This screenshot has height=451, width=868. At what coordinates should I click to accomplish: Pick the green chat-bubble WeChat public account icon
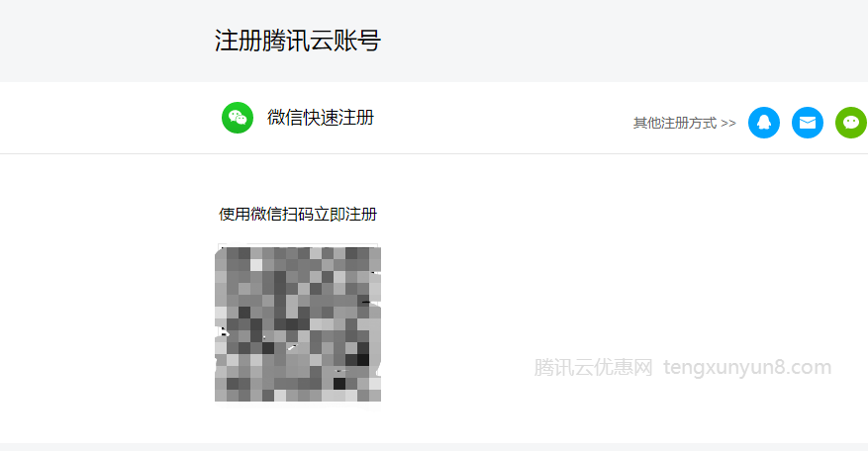(x=851, y=123)
